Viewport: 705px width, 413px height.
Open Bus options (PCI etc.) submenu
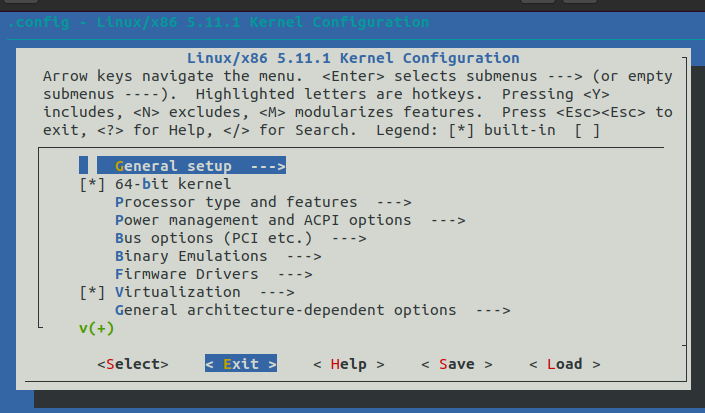pos(241,238)
